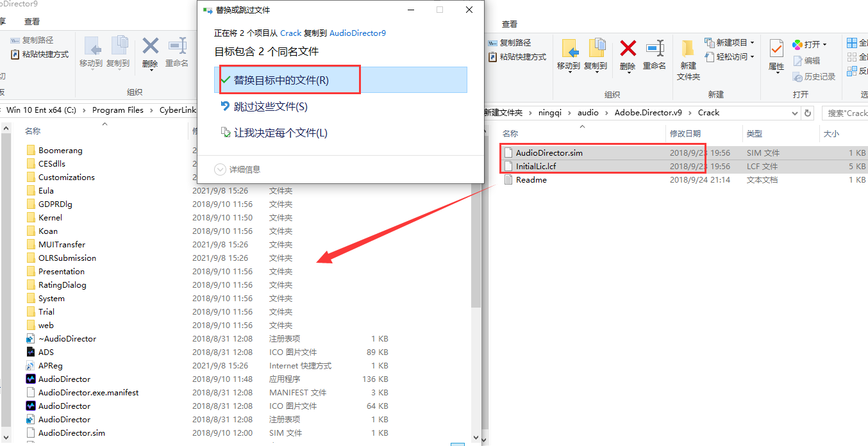Open address bar history dropdown in Crack window

pyautogui.click(x=794, y=113)
